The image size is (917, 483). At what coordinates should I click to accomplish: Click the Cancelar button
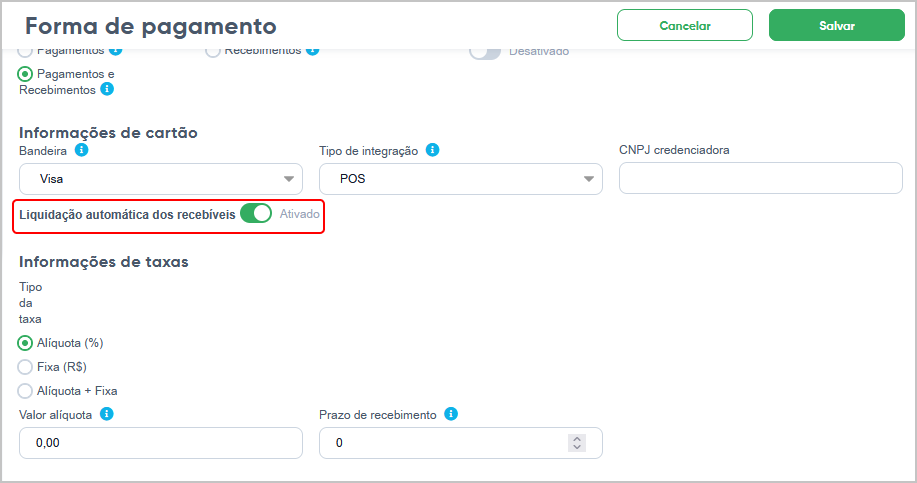[685, 25]
